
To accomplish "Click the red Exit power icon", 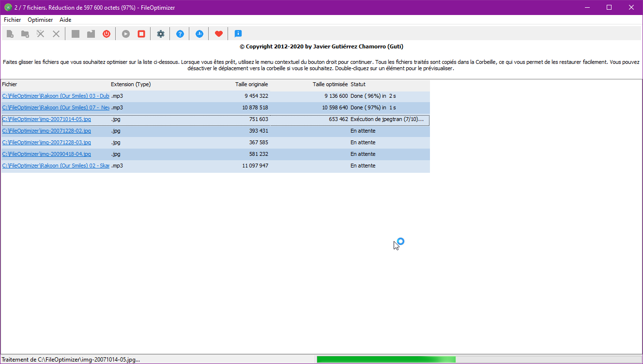I will 106,33.
